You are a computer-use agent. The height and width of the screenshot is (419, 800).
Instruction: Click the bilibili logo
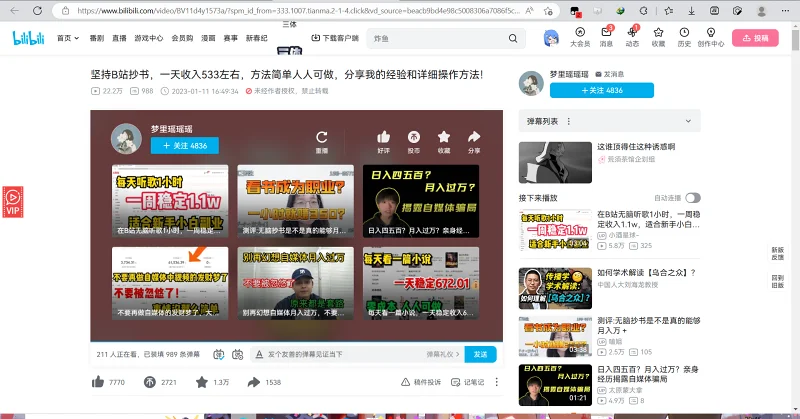[29, 38]
